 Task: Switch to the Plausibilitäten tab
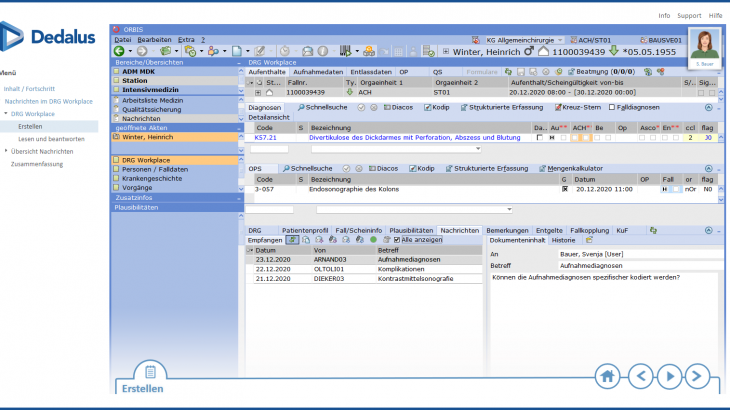pyautogui.click(x=411, y=230)
